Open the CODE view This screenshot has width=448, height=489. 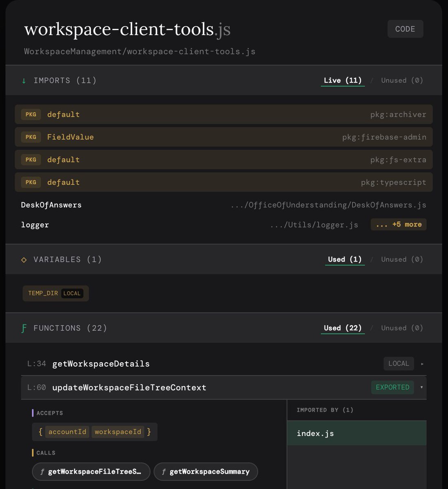(x=405, y=29)
